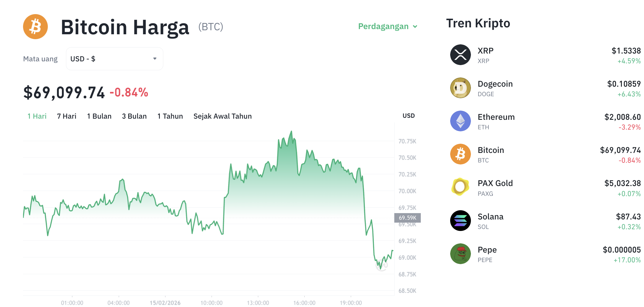Screen dimensions: 644x307
Task: Click the Pepe frog icon
Action: click(460, 254)
